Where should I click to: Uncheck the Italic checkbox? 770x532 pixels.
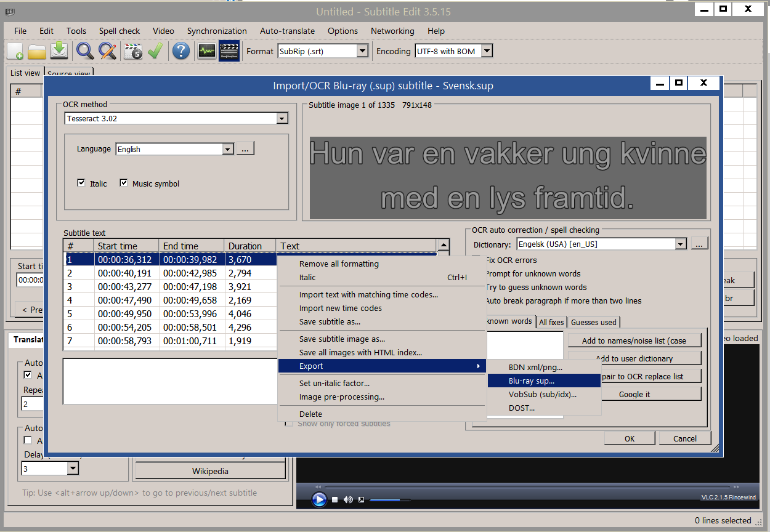point(81,183)
